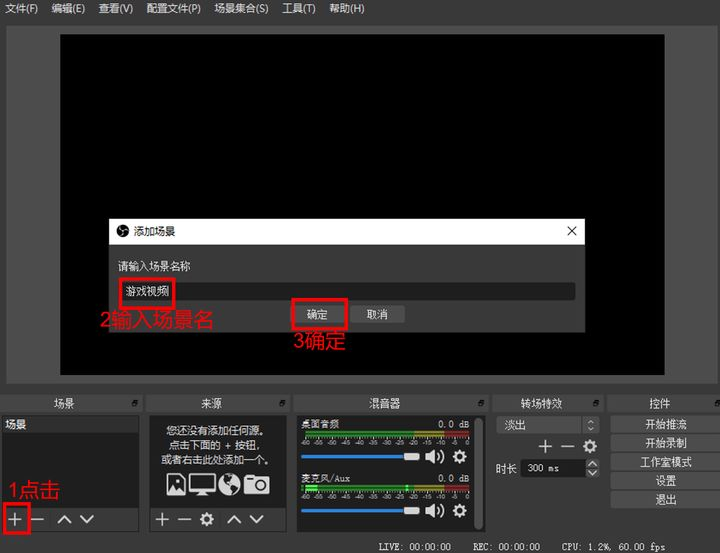Image resolution: width=720 pixels, height=553 pixels.
Task: Open the 场景集合(S) menu
Action: pyautogui.click(x=241, y=8)
